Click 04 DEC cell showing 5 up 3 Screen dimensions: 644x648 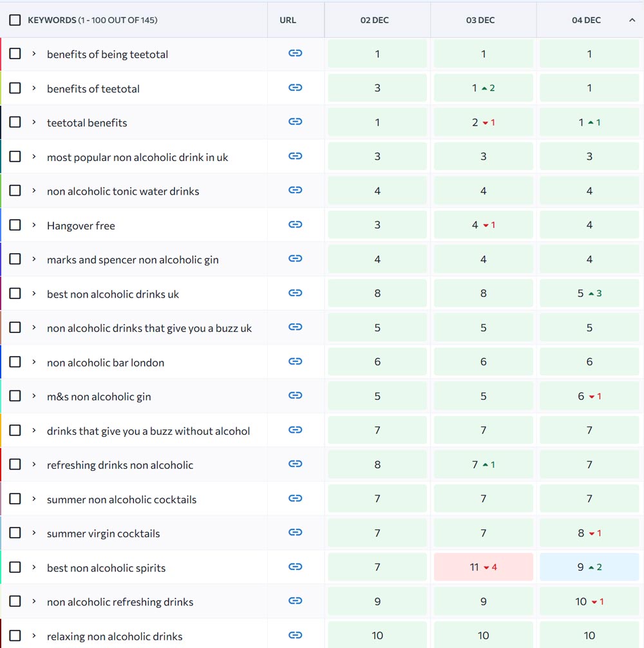click(x=589, y=294)
